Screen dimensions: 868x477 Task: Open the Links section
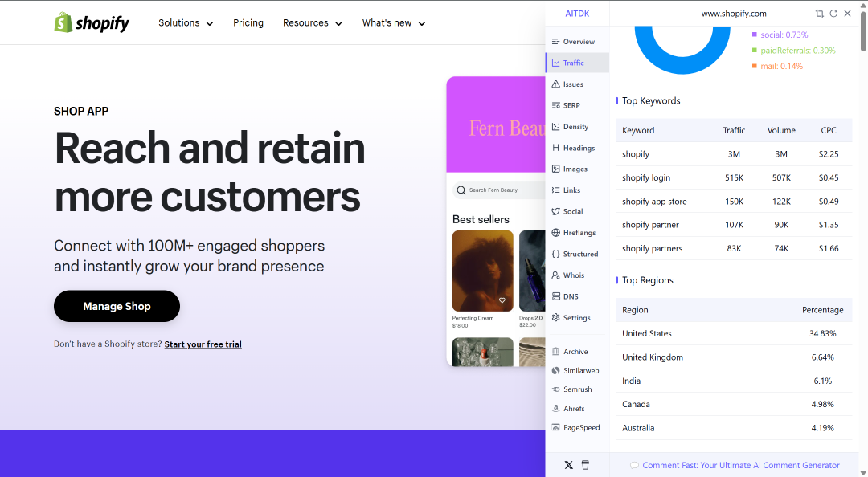(x=577, y=190)
